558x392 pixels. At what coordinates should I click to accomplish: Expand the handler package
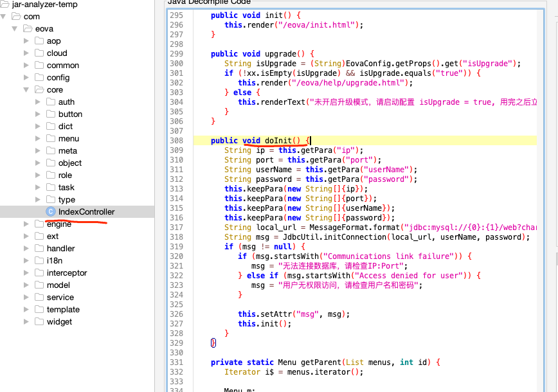26,248
